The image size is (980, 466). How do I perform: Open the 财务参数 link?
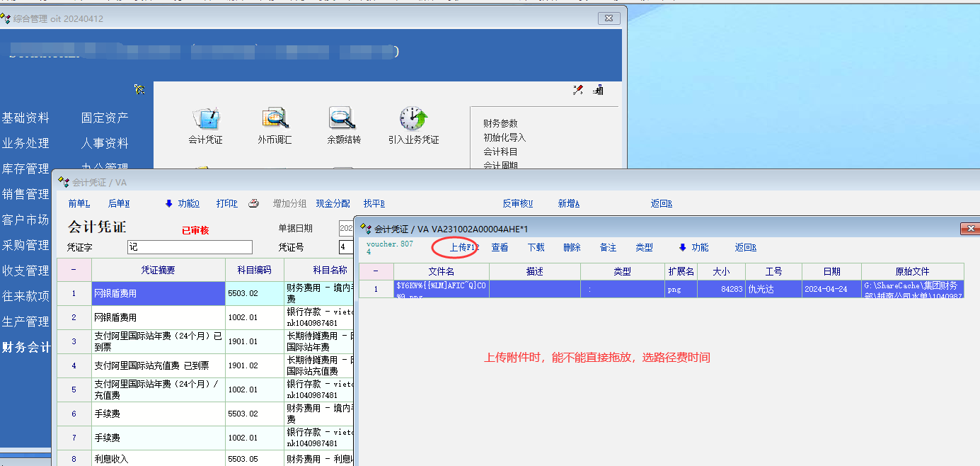[500, 124]
